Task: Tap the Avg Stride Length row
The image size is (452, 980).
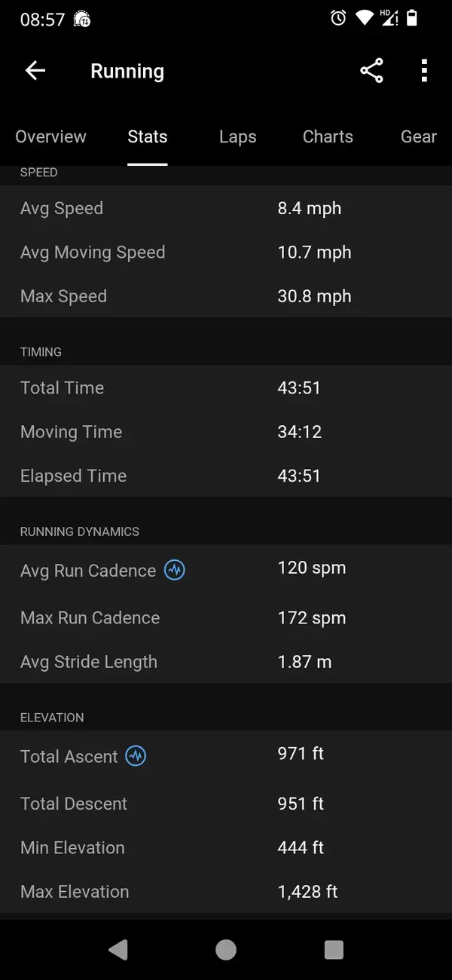Action: [x=226, y=662]
